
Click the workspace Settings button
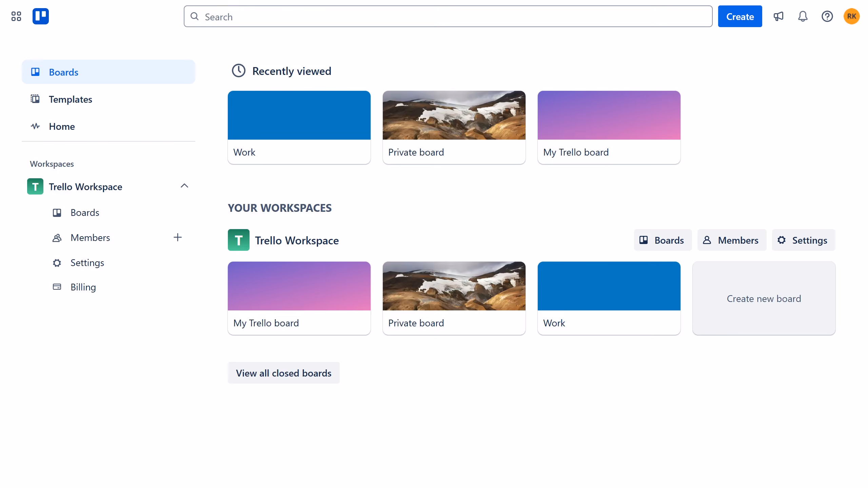coord(804,240)
